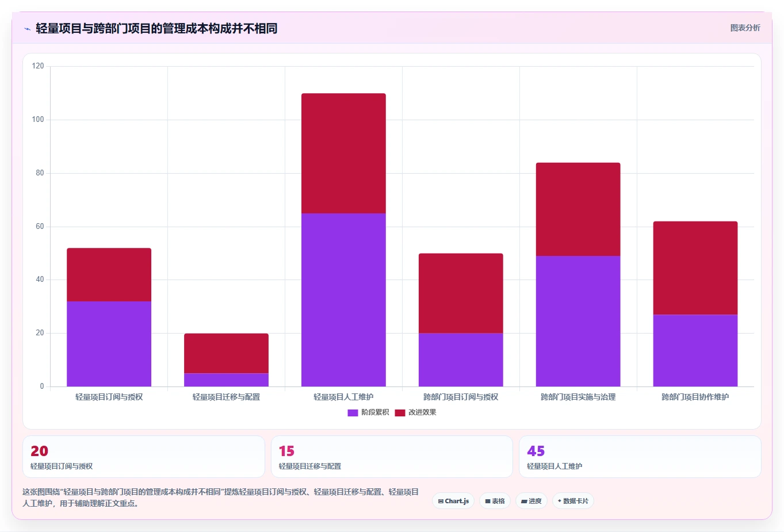Viewport: 784px width, 532px height.
Task: Click the y-axis value 60
Action: point(40,227)
